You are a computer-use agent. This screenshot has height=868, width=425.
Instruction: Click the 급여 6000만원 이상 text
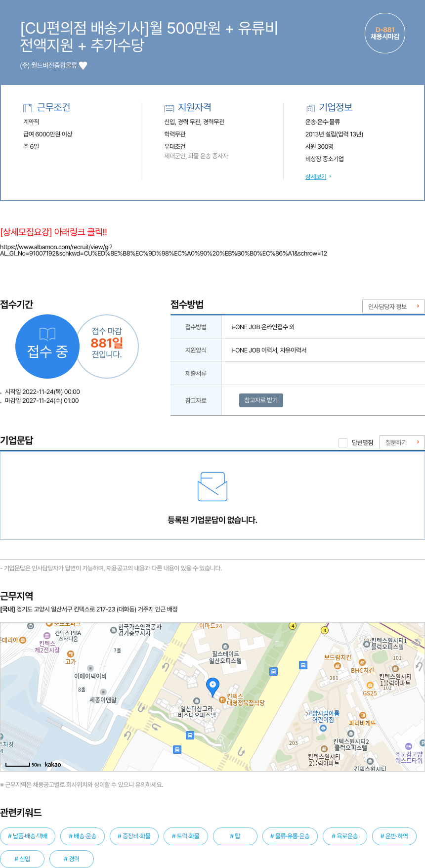48,134
